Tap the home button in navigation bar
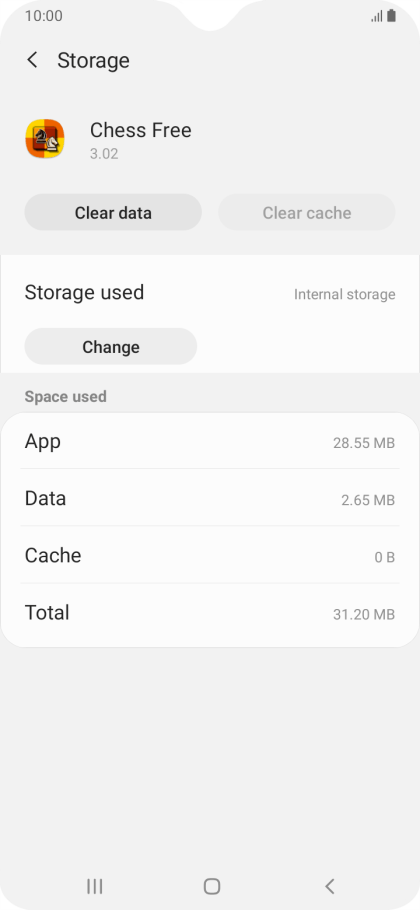Screen dimensions: 420x910 [212, 886]
